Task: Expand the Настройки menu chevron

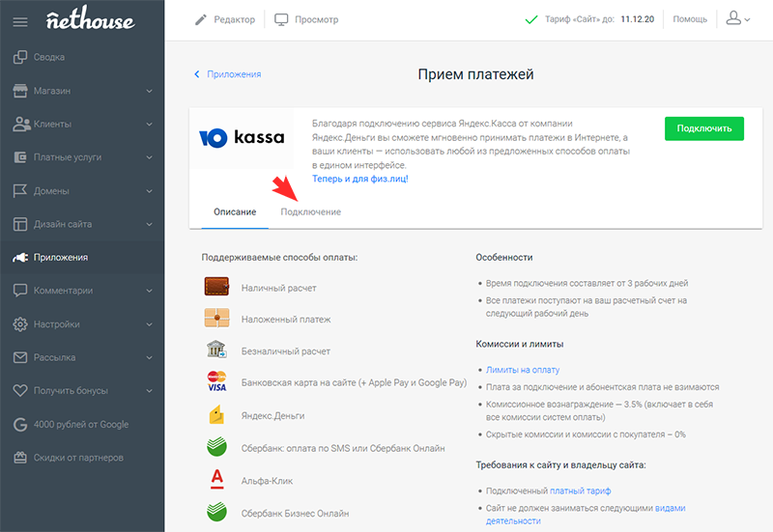Action: coord(150,324)
